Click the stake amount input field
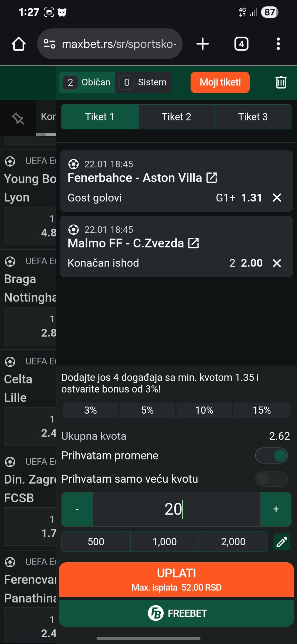Image resolution: width=297 pixels, height=644 pixels. 176,509
